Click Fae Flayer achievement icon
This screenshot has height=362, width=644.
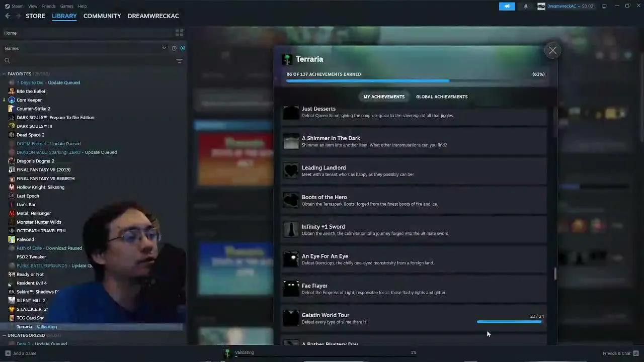[291, 289]
